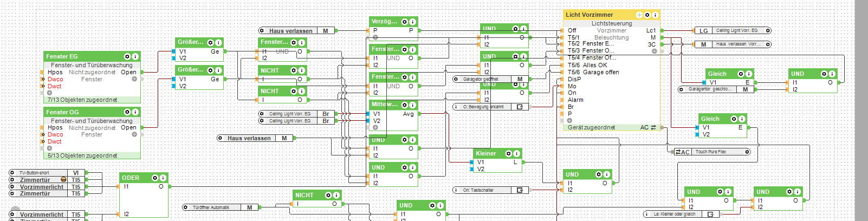The height and width of the screenshot is (221, 868).
Task: Open settings gear on Fenster EG block
Action: [x=127, y=56]
